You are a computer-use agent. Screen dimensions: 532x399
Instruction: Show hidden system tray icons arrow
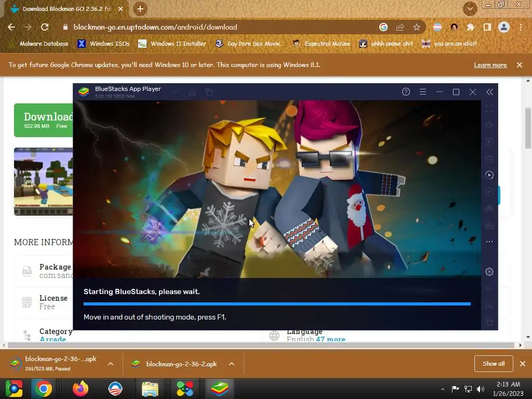tap(443, 389)
